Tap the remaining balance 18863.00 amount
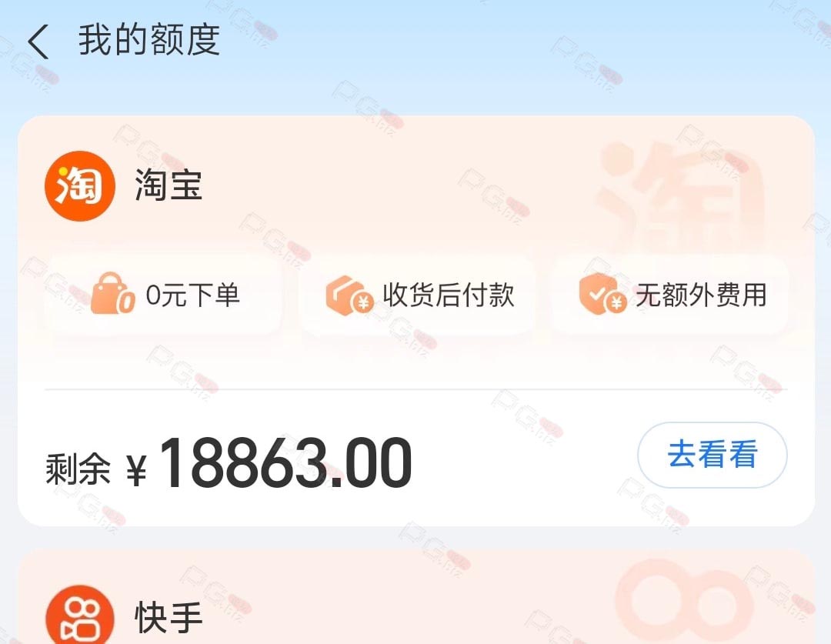The height and width of the screenshot is (644, 831). coord(286,462)
